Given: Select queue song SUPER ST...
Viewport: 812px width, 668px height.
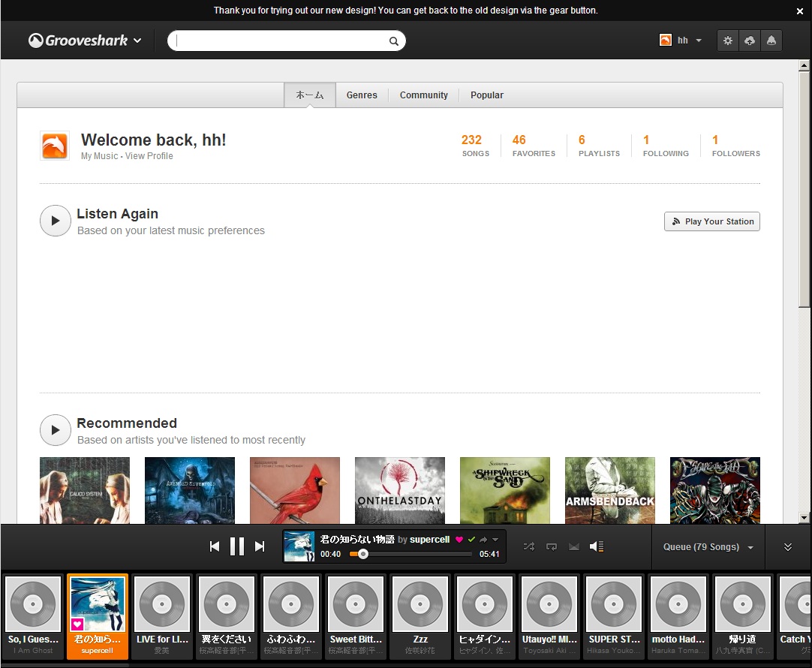Looking at the screenshot, I should coord(614,616).
